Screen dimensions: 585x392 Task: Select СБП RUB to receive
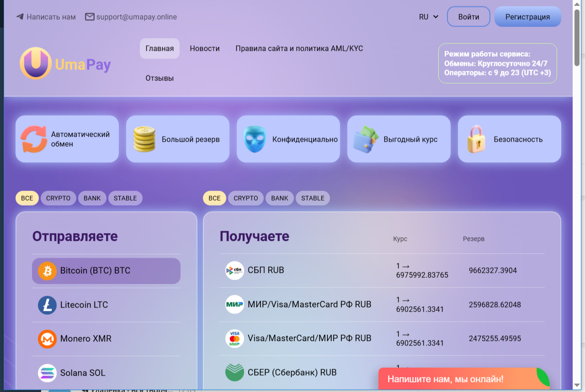[x=382, y=270]
